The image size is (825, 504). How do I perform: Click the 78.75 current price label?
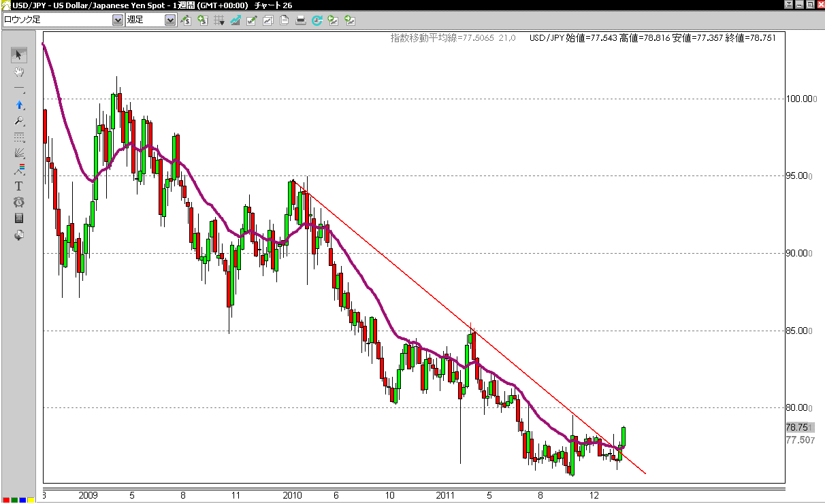tap(796, 427)
